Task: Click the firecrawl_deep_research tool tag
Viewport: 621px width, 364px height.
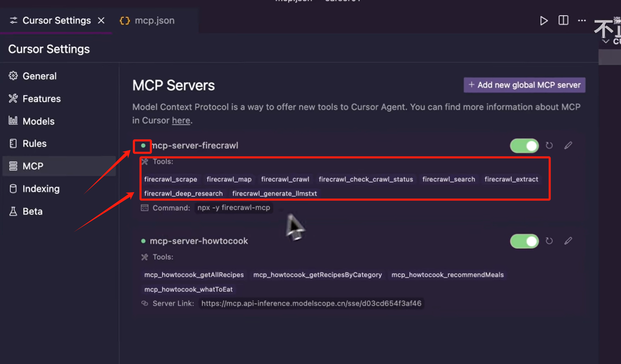Action: point(183,193)
